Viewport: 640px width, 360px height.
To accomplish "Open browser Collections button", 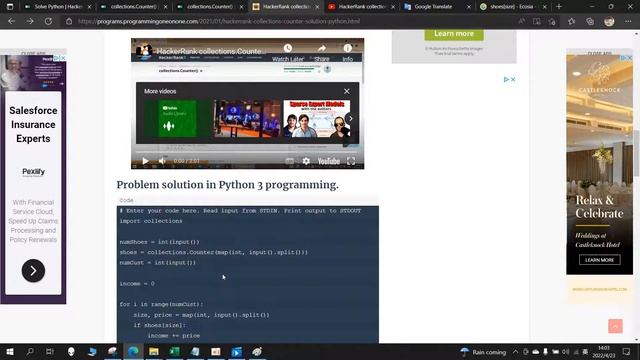I will pyautogui.click(x=590, y=21).
